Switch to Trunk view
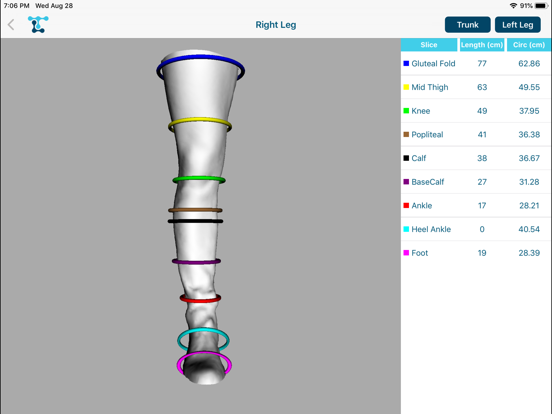The height and width of the screenshot is (414, 552). (468, 25)
